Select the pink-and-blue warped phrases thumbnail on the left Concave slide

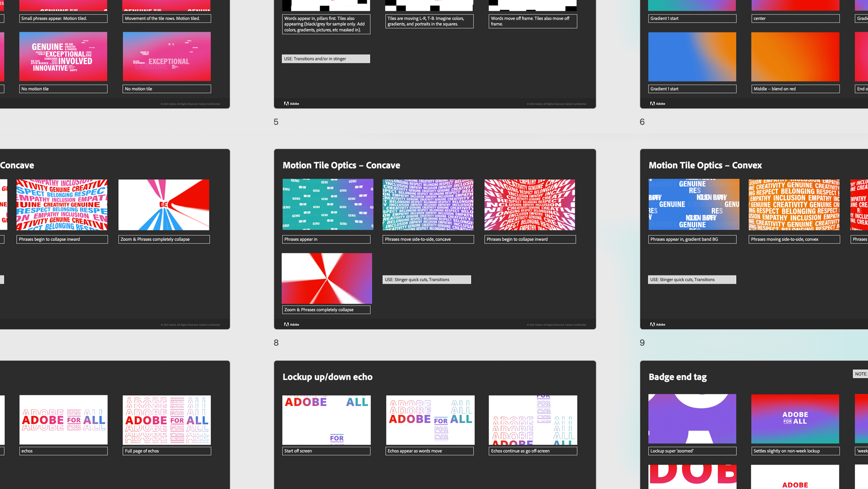coord(62,205)
